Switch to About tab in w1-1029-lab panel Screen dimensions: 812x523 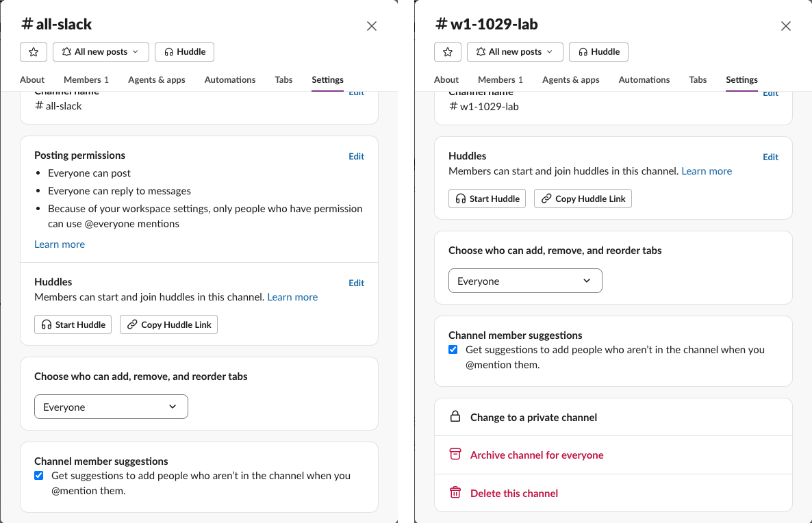point(446,79)
